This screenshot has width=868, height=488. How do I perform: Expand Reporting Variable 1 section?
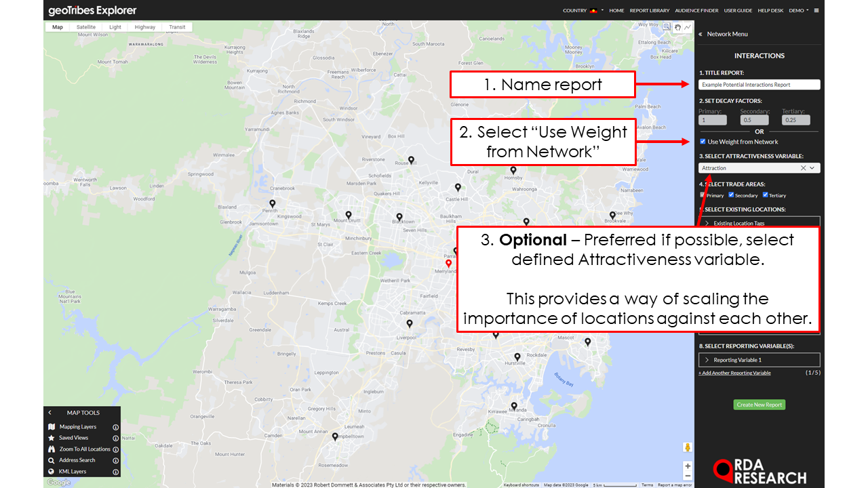759,360
